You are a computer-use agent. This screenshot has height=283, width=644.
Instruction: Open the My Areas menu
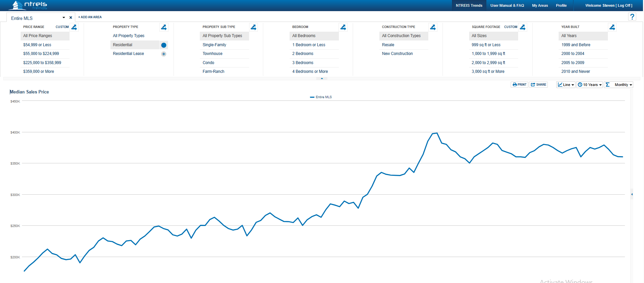[x=540, y=5]
